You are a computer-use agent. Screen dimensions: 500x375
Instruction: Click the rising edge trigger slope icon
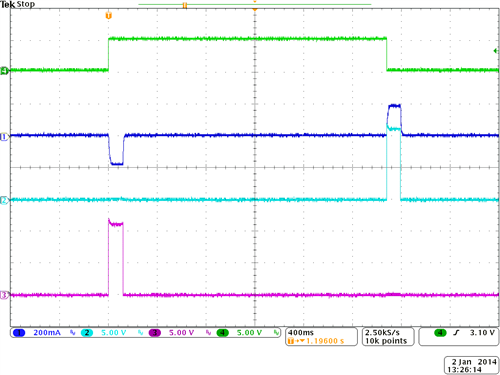tap(456, 333)
